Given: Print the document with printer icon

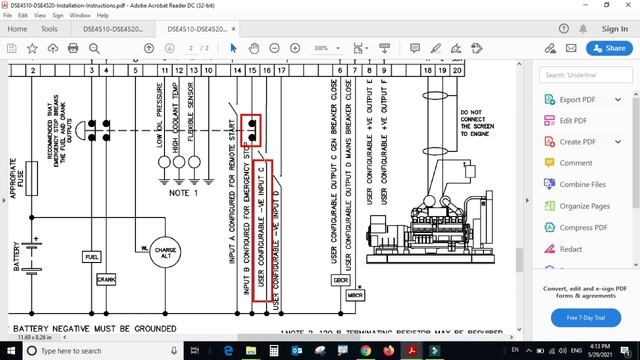Looking at the screenshot, I should pyautogui.click(x=73, y=48).
